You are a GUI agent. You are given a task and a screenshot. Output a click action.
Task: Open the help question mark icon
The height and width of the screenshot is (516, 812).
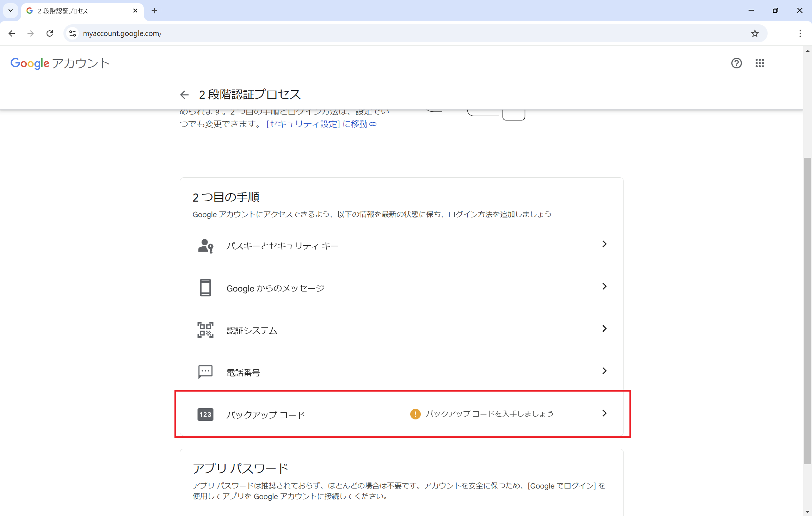[x=736, y=63]
